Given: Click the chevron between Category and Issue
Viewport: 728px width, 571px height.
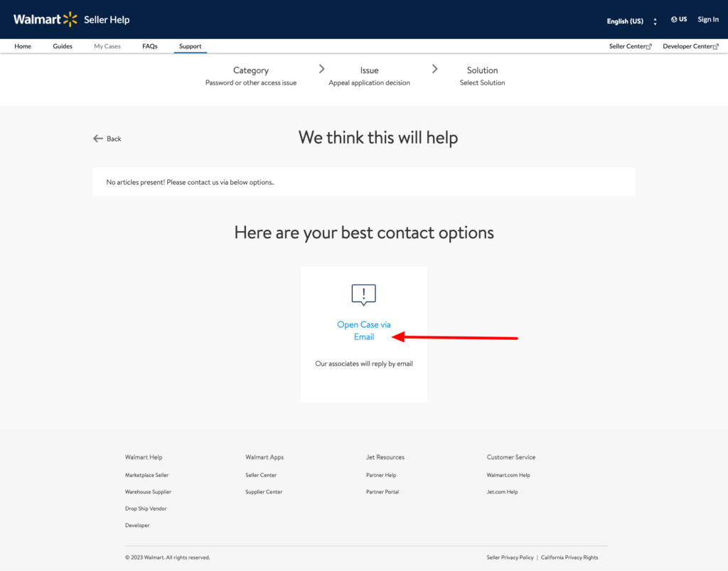Looking at the screenshot, I should (321, 70).
